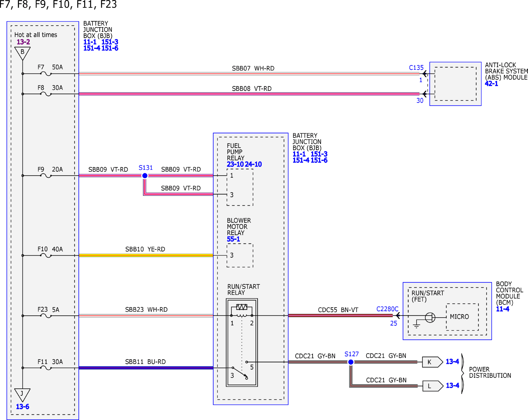Viewport: 528px width, 420px height.
Task: Select the SBB10 YE-RD wire
Action: [x=146, y=255]
